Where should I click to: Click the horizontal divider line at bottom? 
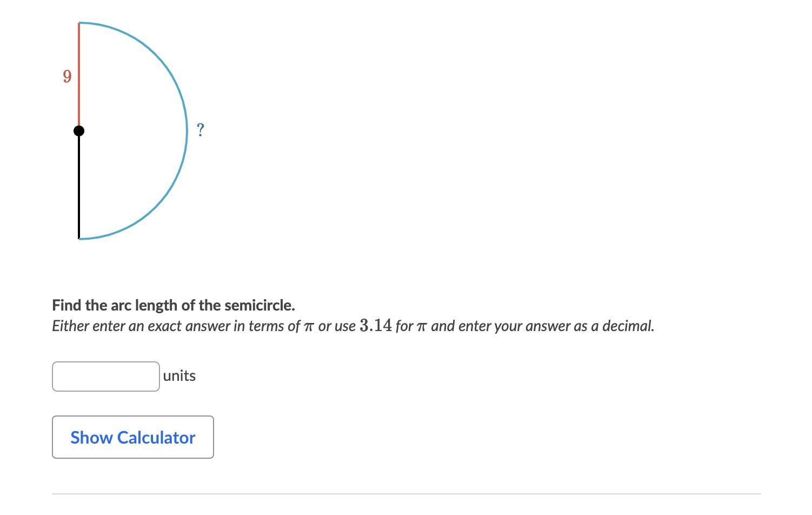(406, 493)
